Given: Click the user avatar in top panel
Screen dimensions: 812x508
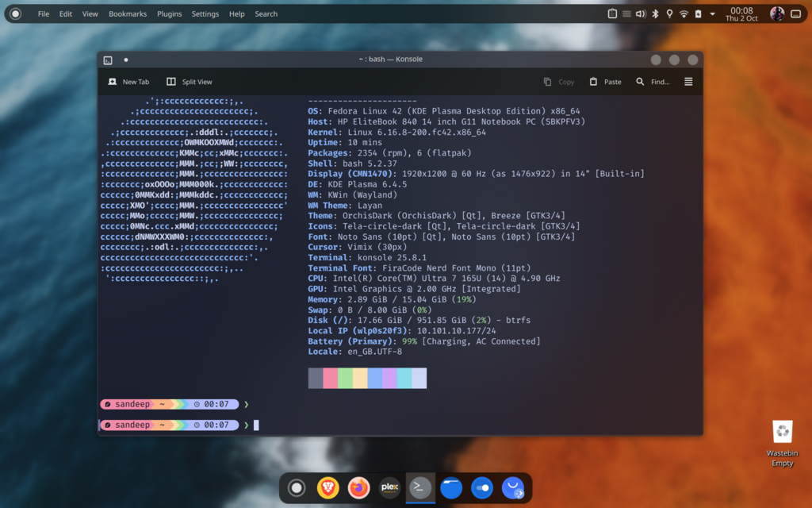Looking at the screenshot, I should (777, 14).
